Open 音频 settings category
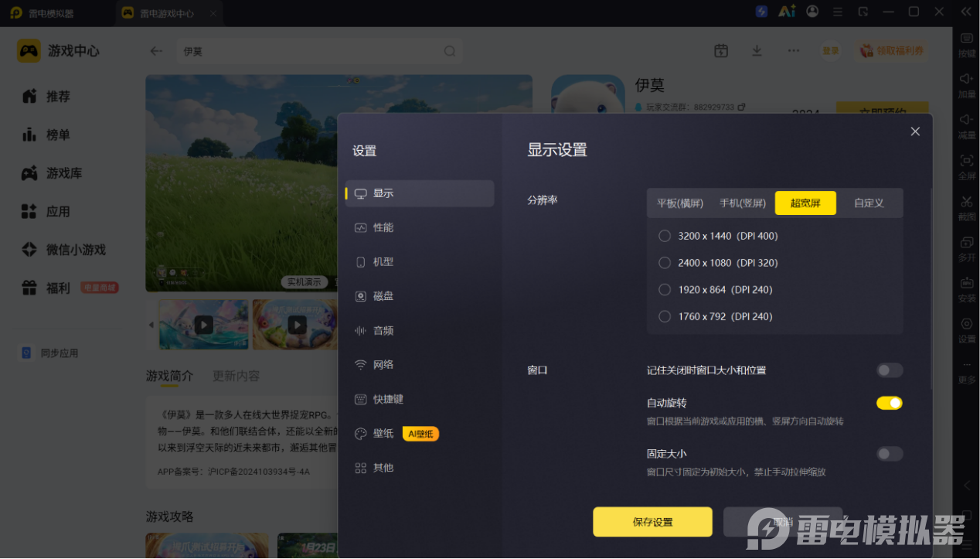 (x=420, y=330)
